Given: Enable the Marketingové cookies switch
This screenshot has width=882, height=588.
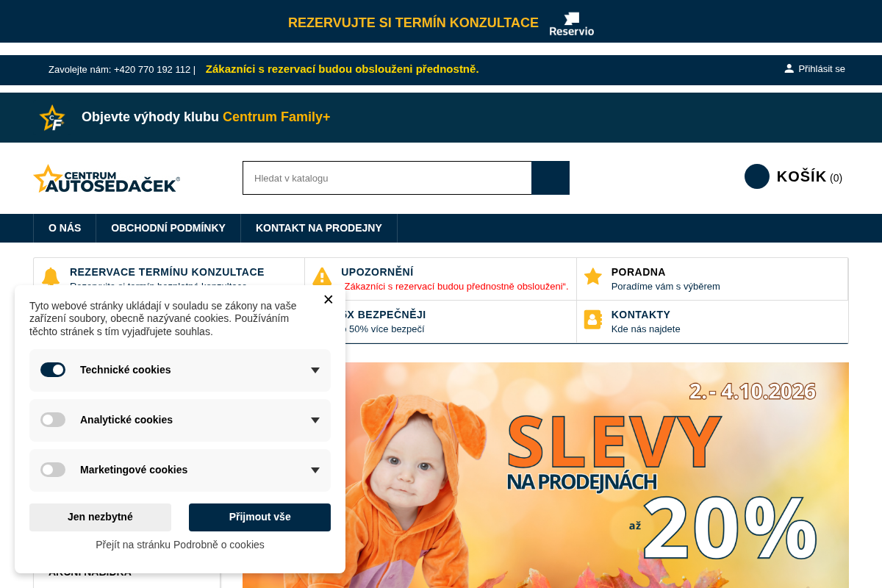Looking at the screenshot, I should click(53, 470).
